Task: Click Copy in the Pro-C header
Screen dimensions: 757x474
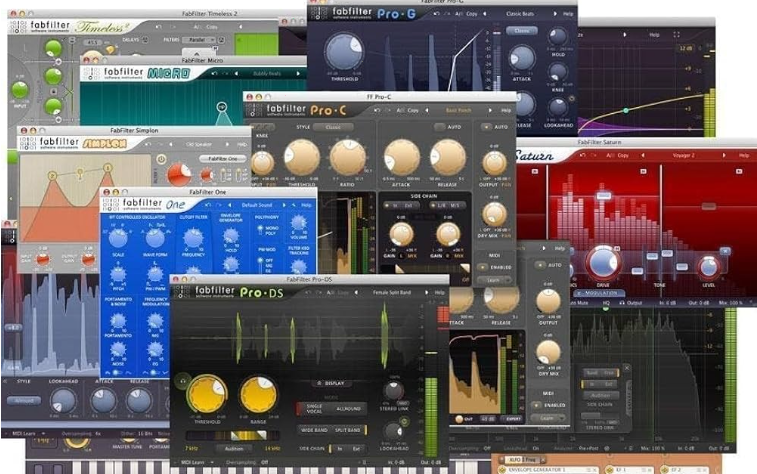Action: 413,111
